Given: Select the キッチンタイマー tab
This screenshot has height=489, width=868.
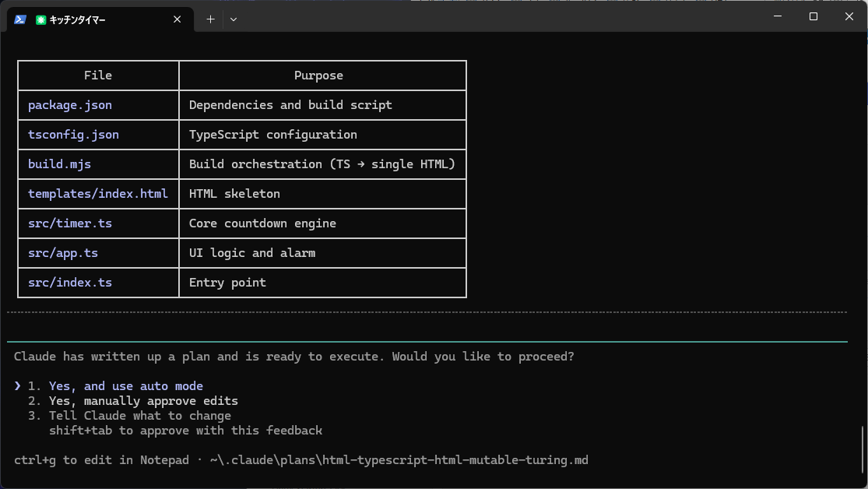Looking at the screenshot, I should coord(100,19).
